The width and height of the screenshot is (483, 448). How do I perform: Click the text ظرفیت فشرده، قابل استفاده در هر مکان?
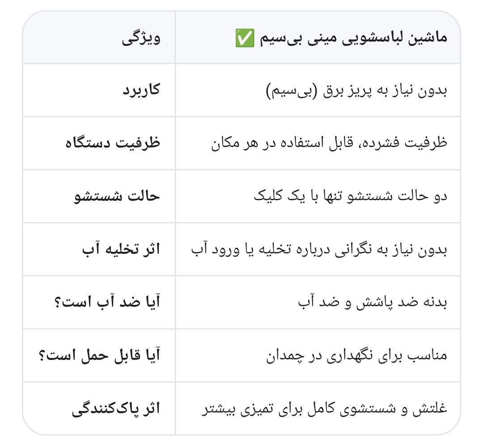point(329,143)
